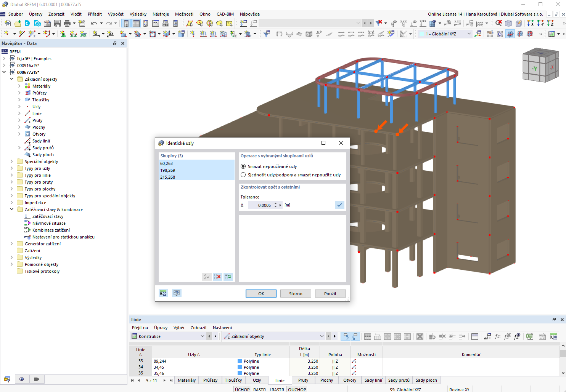Toggle first synchronize selection icon in table toolbar
Viewport: 566px width, 392px height.
(345, 336)
